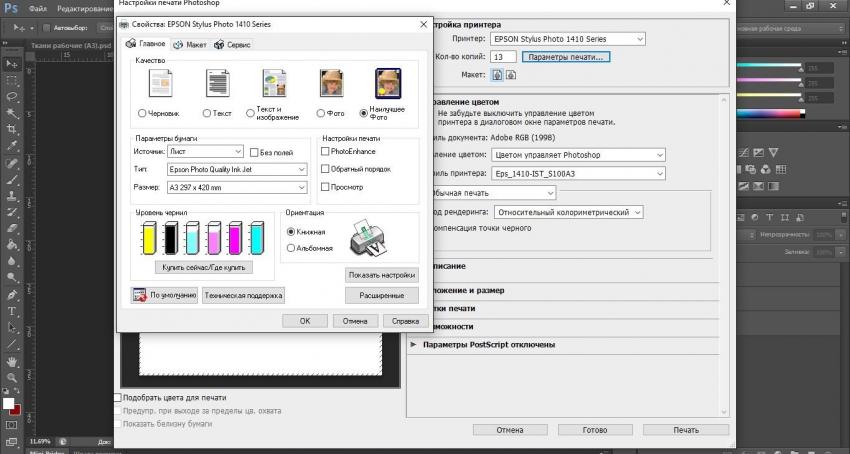Screen dimensions: 850x454
Task: Click the 'Кол-во копий' copies input field
Action: (x=503, y=57)
